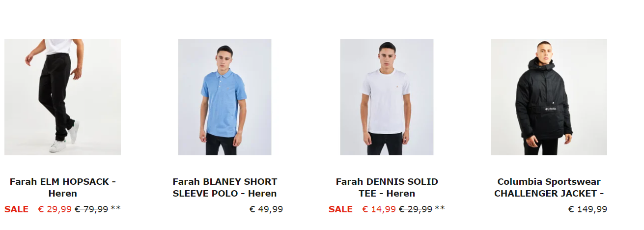Select the € 149,99 jacket price
The image size is (644, 230).
[x=588, y=209]
